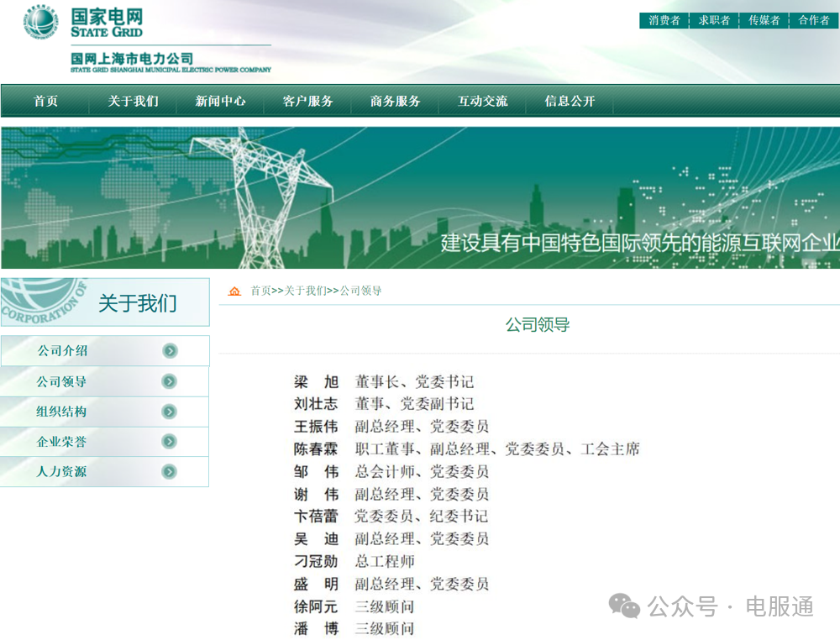This screenshot has width=840, height=640.
Task: Open the 信息公开 navigation menu
Action: (570, 101)
